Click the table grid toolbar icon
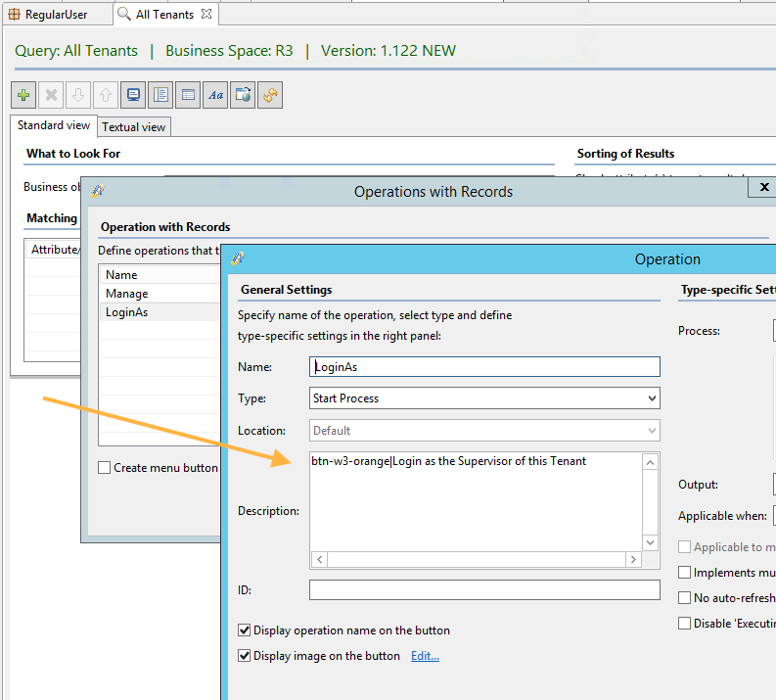This screenshot has height=700, width=776. click(x=188, y=95)
